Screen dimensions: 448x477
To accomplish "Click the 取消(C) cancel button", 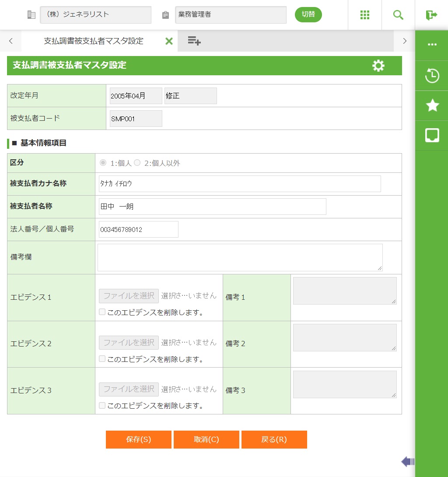I will (x=206, y=439).
